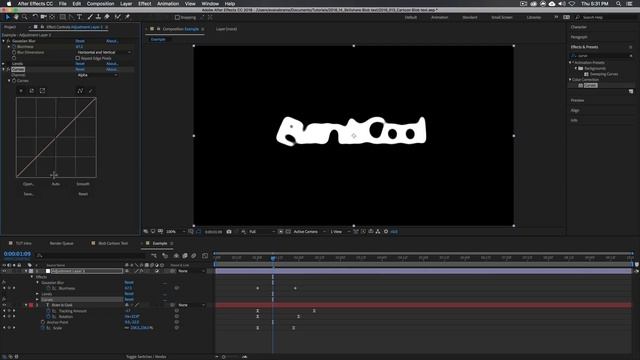Select the Rotation tool
The height and width of the screenshot is (360, 640).
(x=35, y=17)
